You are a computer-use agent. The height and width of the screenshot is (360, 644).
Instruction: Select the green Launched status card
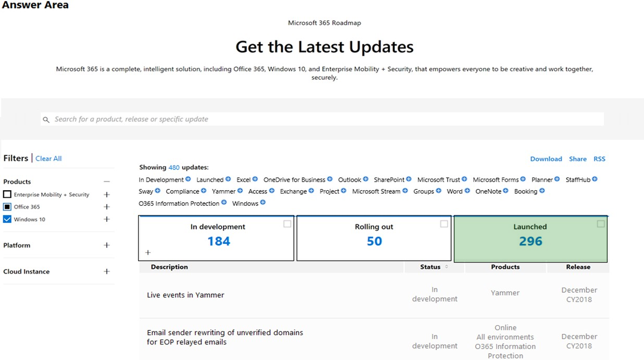[x=530, y=239]
